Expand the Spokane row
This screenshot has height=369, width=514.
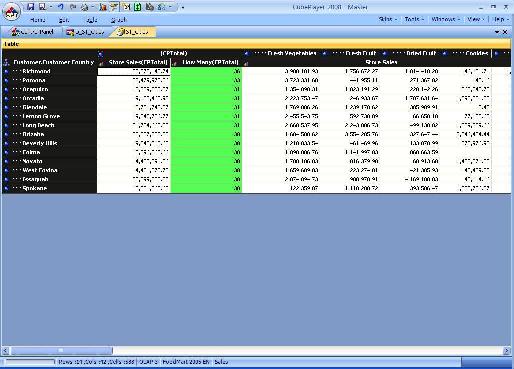pos(6,188)
